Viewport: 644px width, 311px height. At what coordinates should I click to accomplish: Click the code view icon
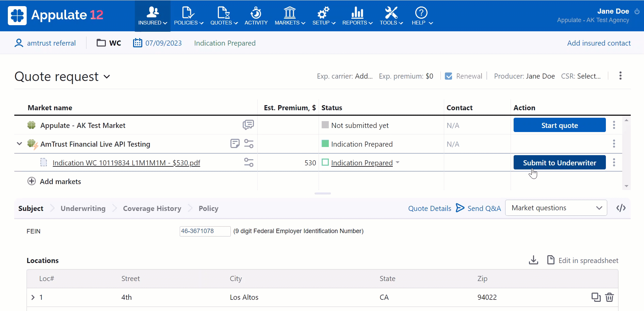(621, 208)
